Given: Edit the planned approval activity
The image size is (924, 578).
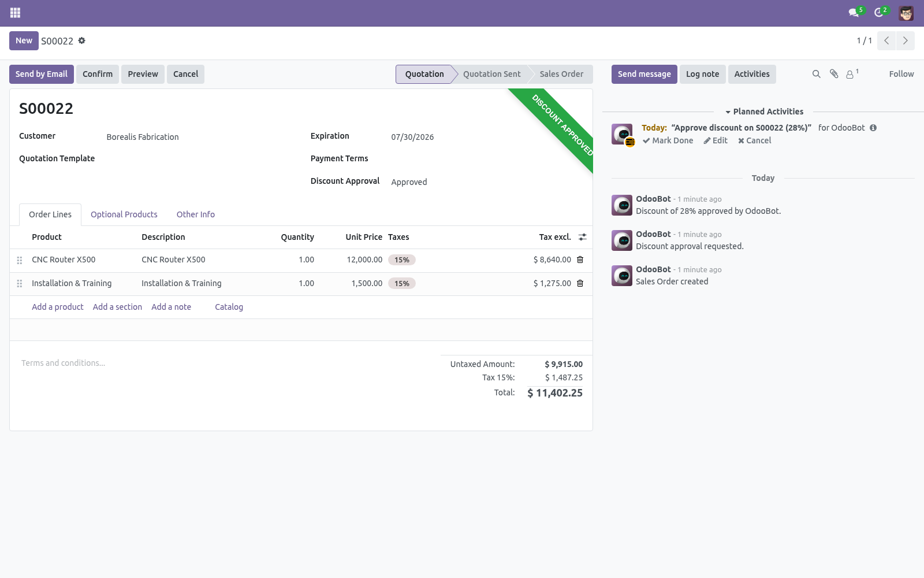Looking at the screenshot, I should [716, 140].
